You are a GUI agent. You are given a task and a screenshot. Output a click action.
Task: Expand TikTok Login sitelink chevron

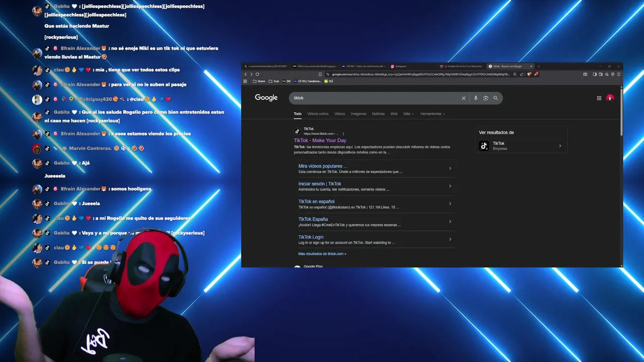(x=450, y=239)
